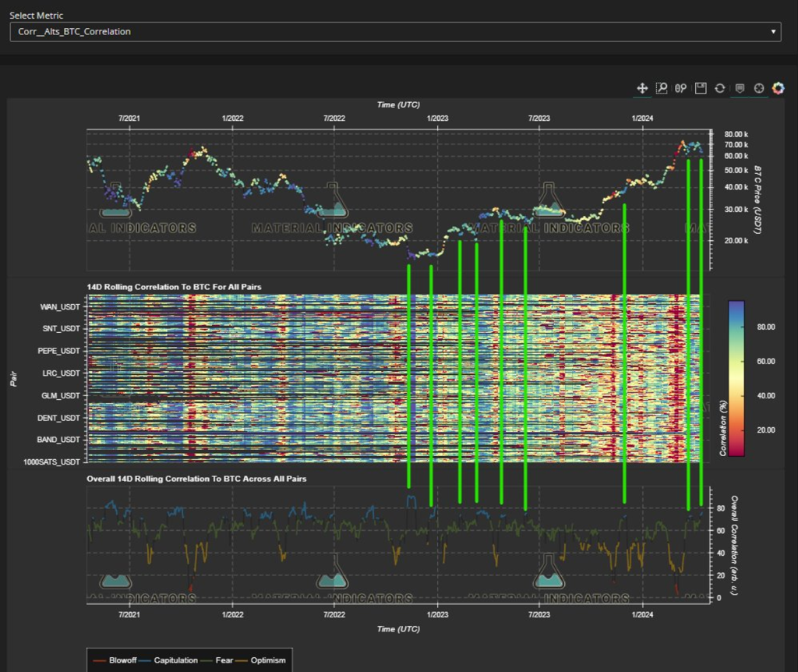Toggle the Crosshair tool

(758, 88)
